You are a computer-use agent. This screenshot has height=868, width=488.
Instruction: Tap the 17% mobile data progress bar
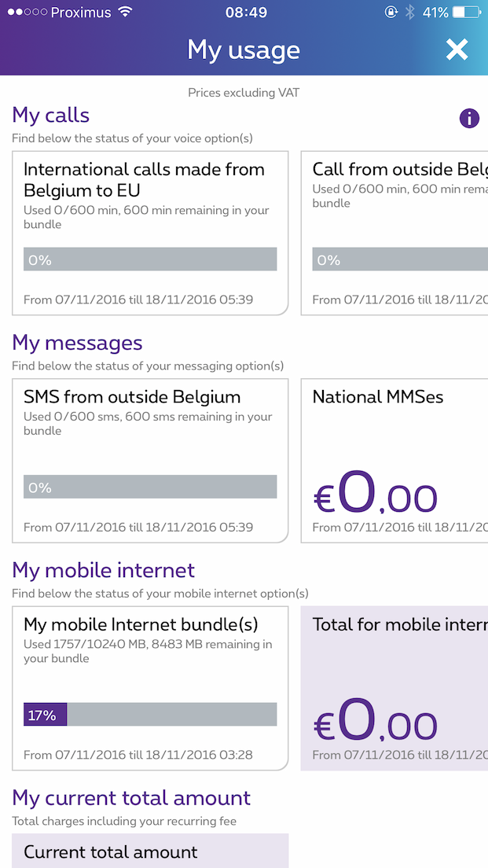[x=150, y=715]
